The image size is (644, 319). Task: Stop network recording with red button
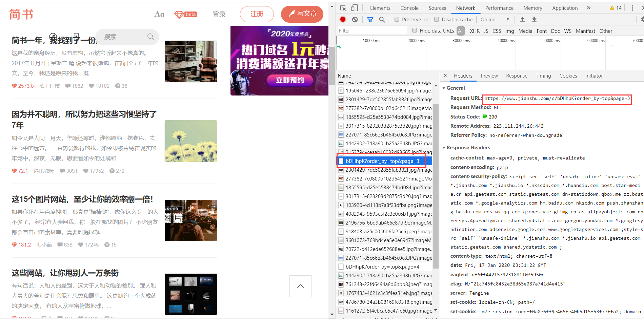pyautogui.click(x=343, y=19)
